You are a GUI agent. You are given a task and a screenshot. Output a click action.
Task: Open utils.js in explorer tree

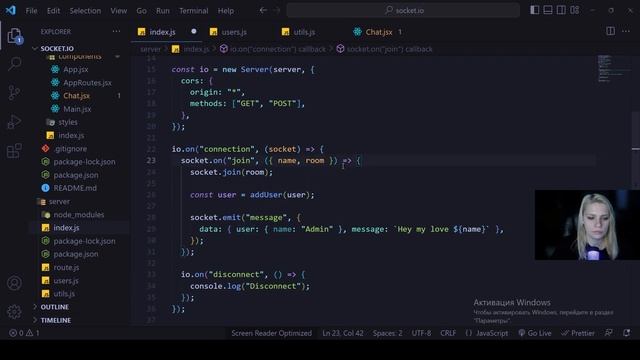click(x=64, y=294)
